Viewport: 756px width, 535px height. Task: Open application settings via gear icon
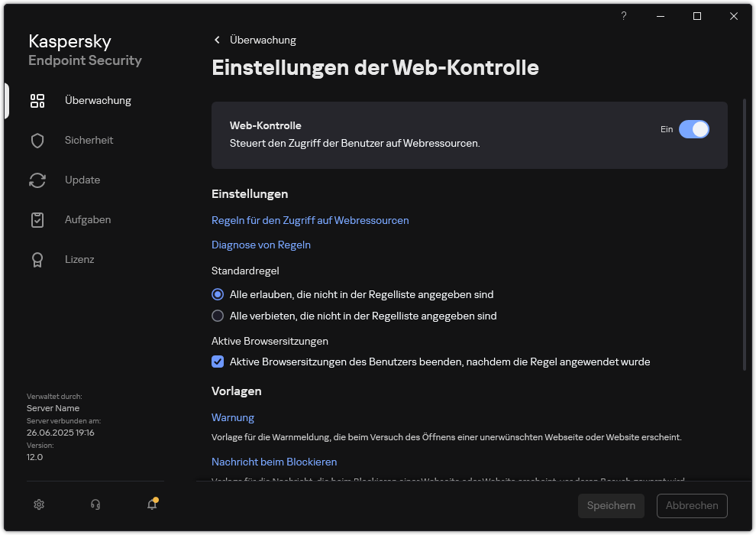pos(38,504)
